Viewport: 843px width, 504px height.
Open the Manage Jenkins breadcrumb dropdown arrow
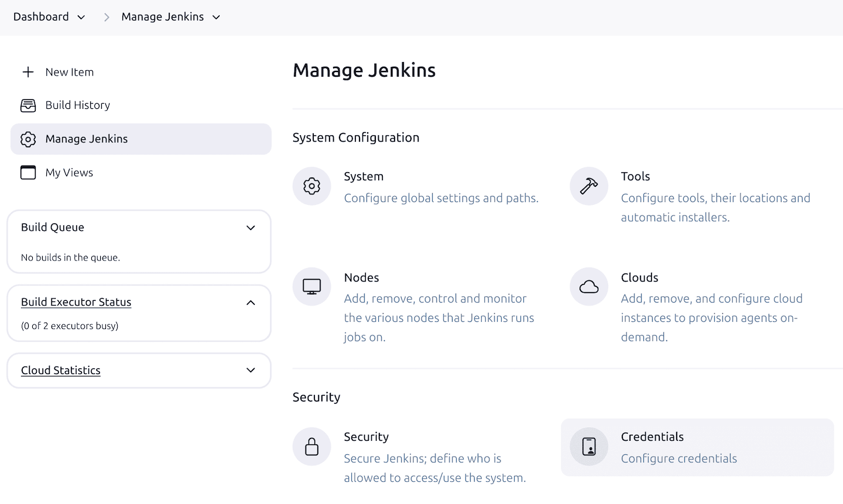[216, 18]
